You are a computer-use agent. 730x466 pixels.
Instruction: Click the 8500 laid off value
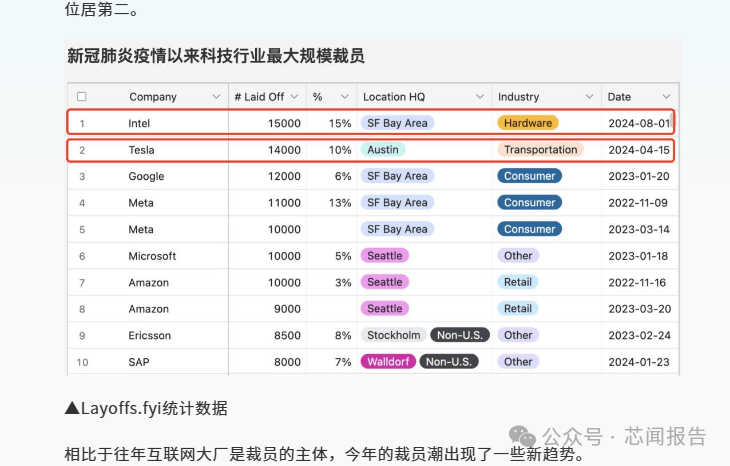[x=287, y=336]
